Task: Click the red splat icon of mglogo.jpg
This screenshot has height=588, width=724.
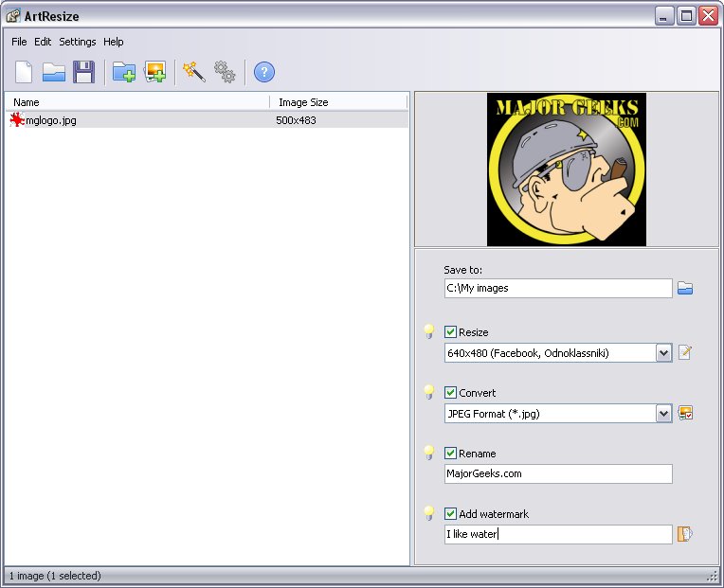Action: point(17,120)
